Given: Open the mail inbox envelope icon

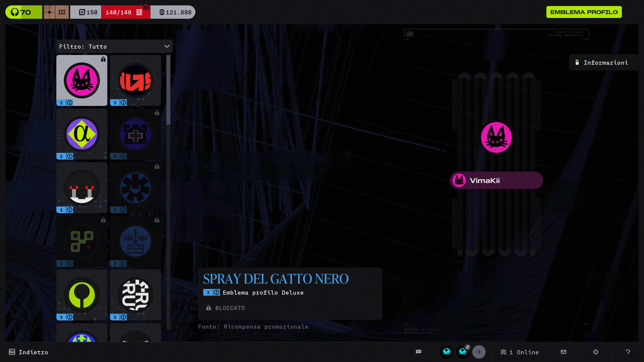Looking at the screenshot, I should (563, 352).
